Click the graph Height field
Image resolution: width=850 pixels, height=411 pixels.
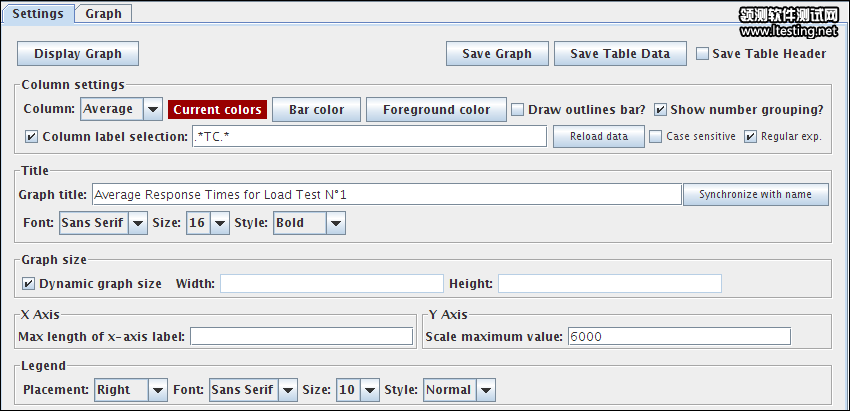click(610, 284)
